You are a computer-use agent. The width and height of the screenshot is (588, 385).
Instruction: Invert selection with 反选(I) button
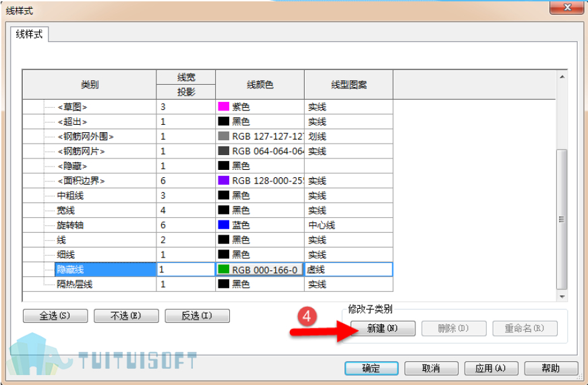pyautogui.click(x=198, y=316)
